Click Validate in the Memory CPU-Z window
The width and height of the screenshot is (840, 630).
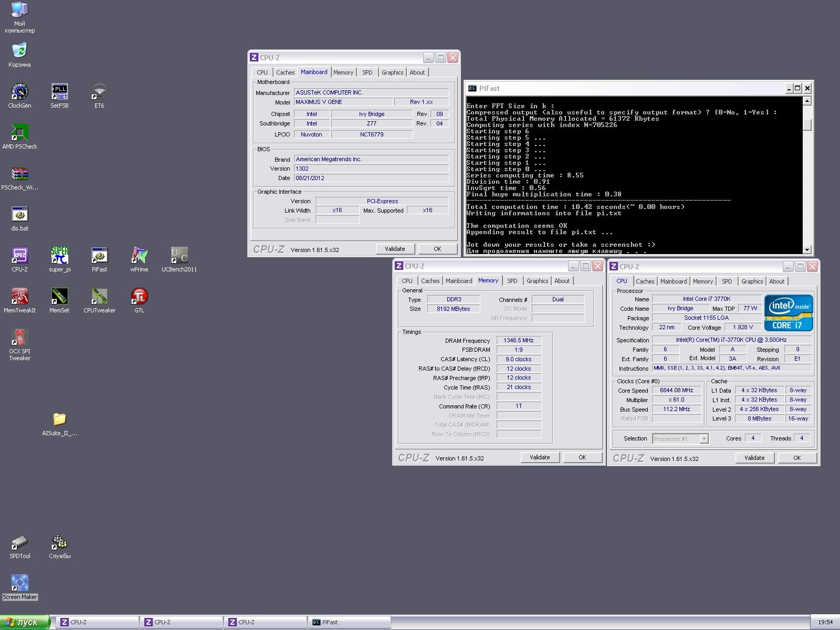pyautogui.click(x=540, y=457)
